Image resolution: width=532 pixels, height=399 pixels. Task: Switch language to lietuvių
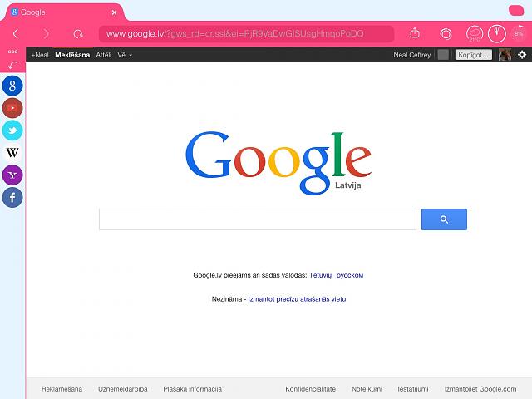pos(321,275)
